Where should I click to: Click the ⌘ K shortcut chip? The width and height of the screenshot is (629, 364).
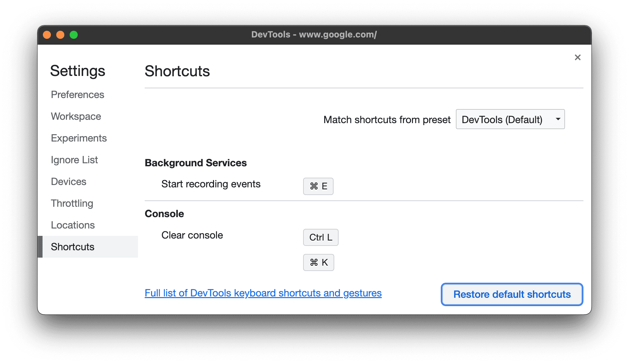[x=318, y=262]
